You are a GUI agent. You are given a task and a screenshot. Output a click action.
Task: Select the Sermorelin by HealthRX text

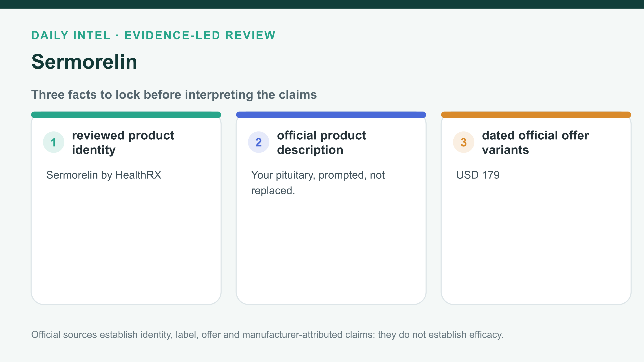click(x=104, y=175)
